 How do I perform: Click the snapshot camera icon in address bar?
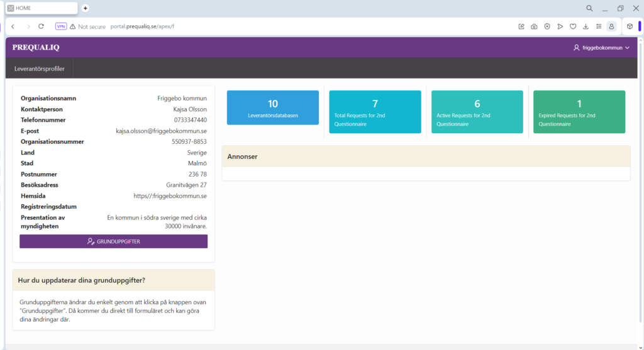coord(534,26)
